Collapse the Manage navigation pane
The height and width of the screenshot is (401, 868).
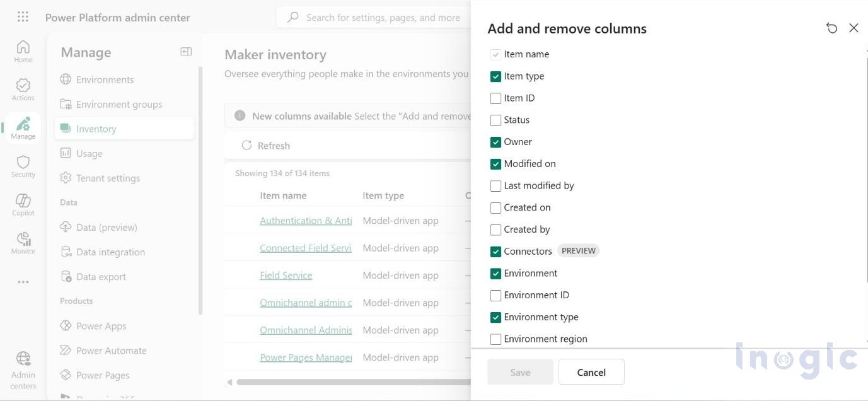(x=186, y=52)
